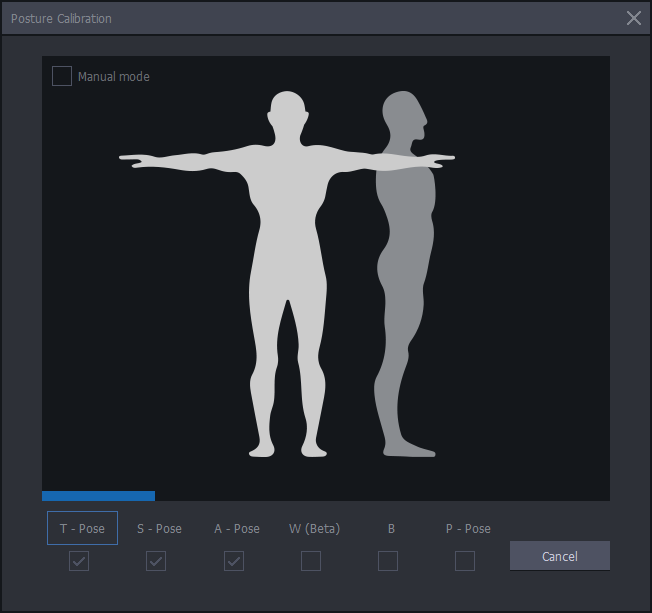Tick the checkbox under B
652x613 pixels.
[388, 561]
